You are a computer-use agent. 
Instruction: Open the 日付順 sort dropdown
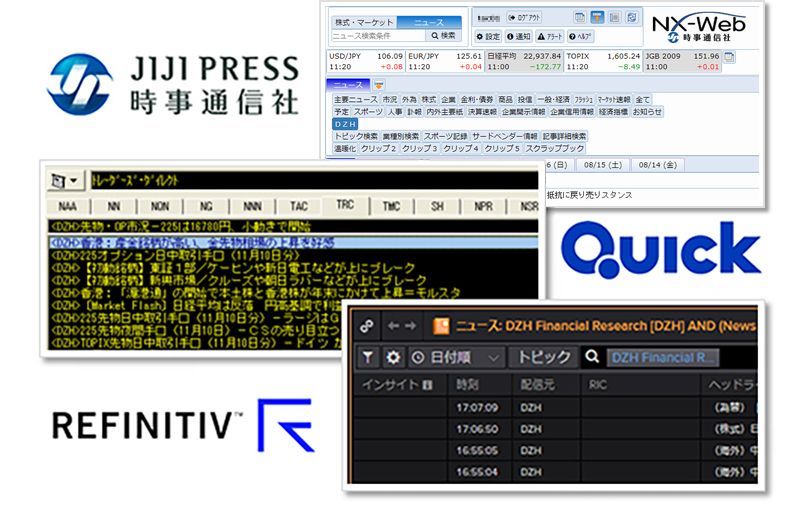pos(455,358)
